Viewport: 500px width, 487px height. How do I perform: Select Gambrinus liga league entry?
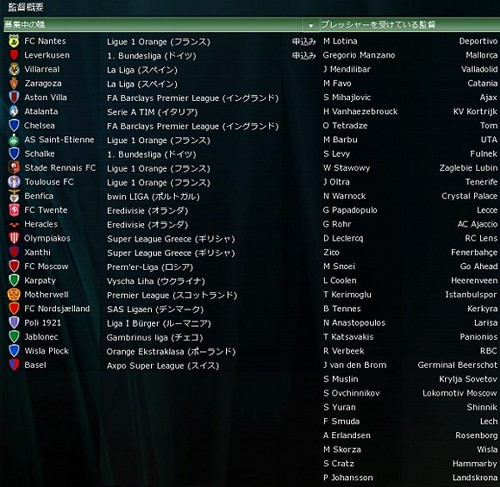[x=155, y=338]
